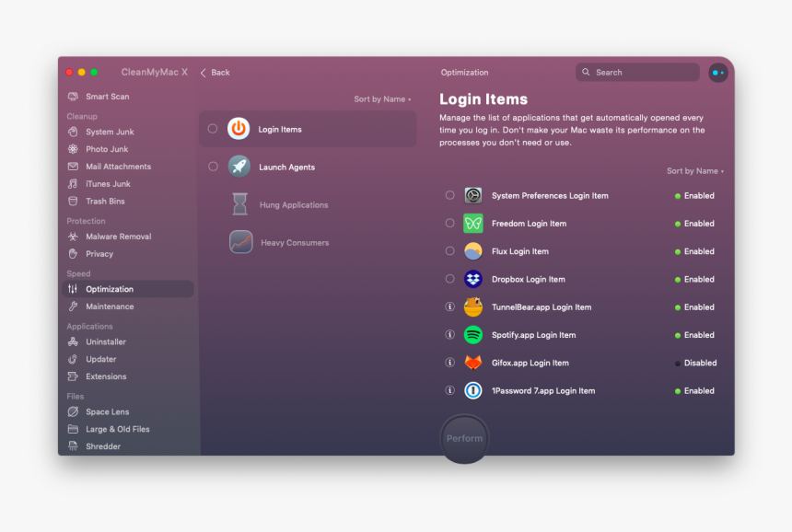Open Smart Scan from the sidebar
Viewport: 792px width, 532px height.
click(107, 97)
